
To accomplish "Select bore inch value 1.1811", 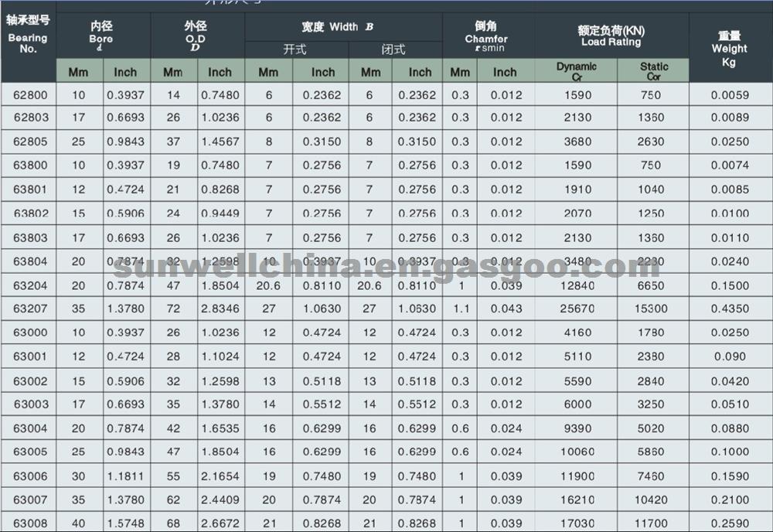I will [x=126, y=476].
